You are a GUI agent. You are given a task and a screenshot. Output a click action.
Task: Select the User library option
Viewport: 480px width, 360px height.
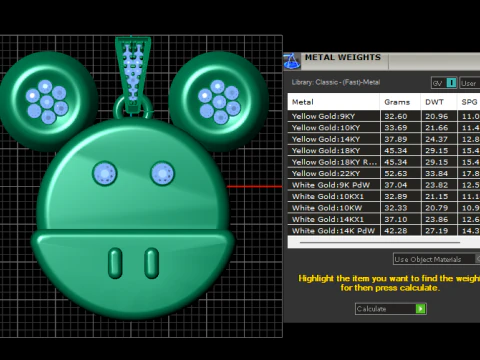pyautogui.click(x=470, y=83)
